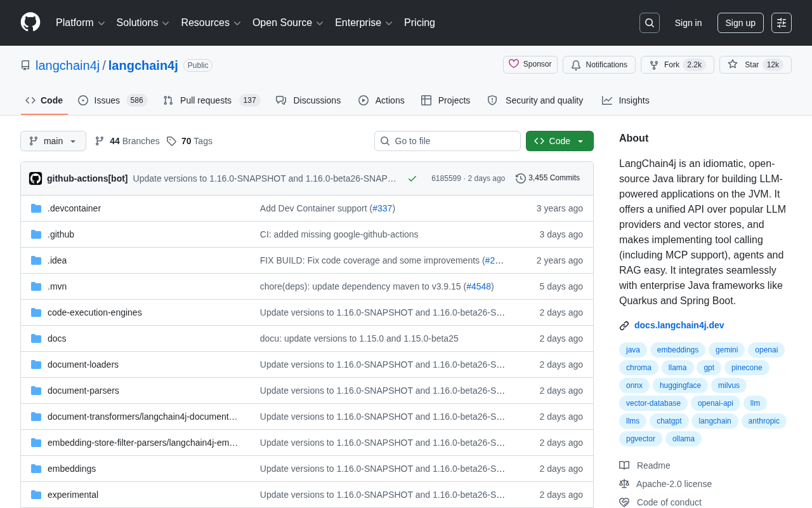The image size is (812, 508).
Task: Expand the Resources menu
Action: pyautogui.click(x=211, y=23)
